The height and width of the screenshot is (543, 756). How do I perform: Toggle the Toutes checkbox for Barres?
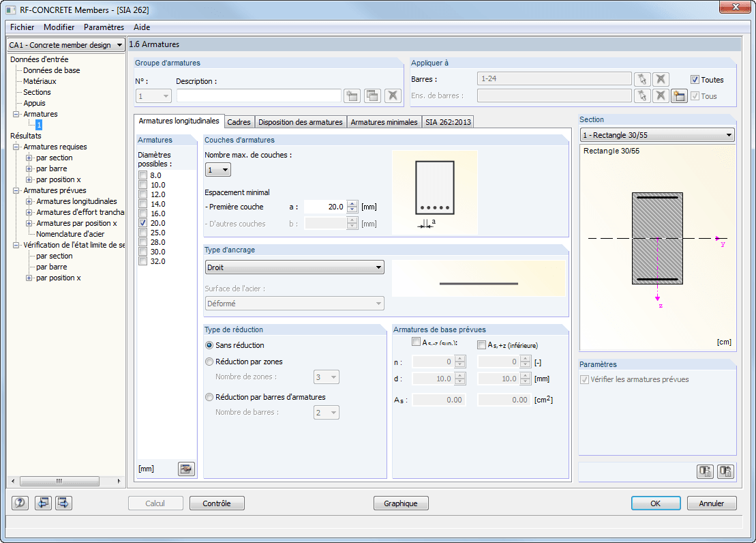695,80
